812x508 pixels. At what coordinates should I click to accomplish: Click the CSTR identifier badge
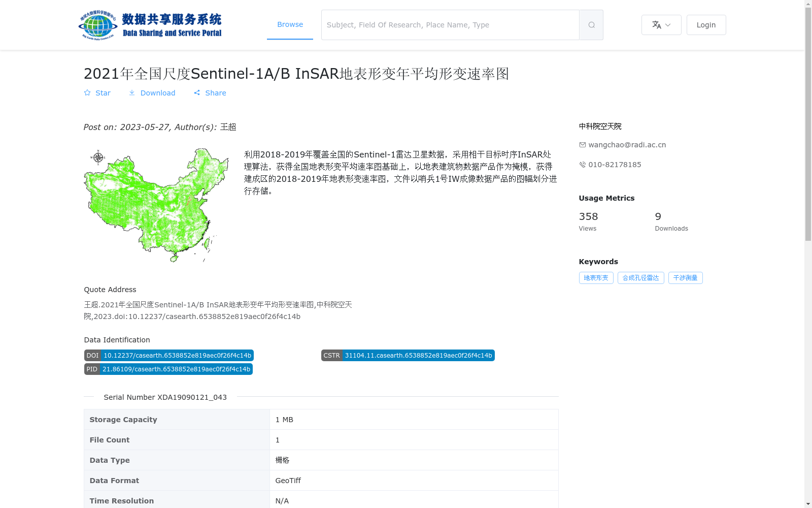coord(408,356)
